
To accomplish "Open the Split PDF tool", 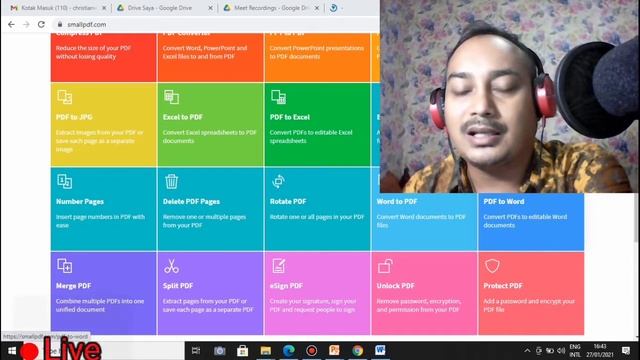I will coord(210,293).
